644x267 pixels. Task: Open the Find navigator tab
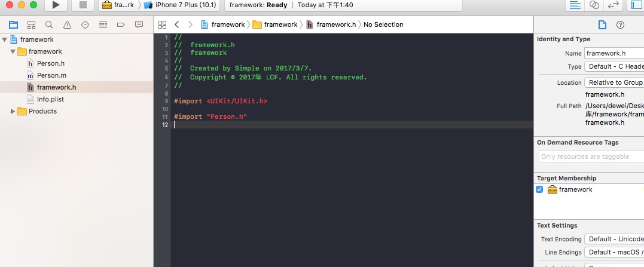click(49, 24)
